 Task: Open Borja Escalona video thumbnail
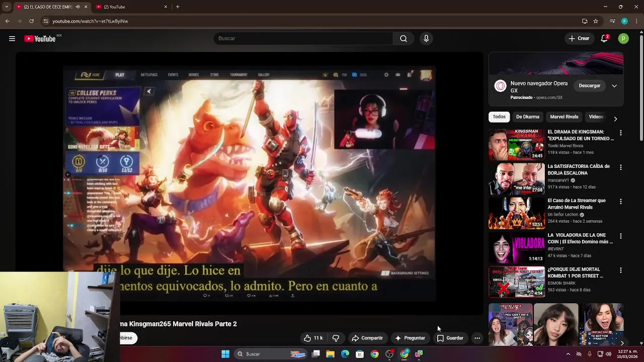coord(517,179)
